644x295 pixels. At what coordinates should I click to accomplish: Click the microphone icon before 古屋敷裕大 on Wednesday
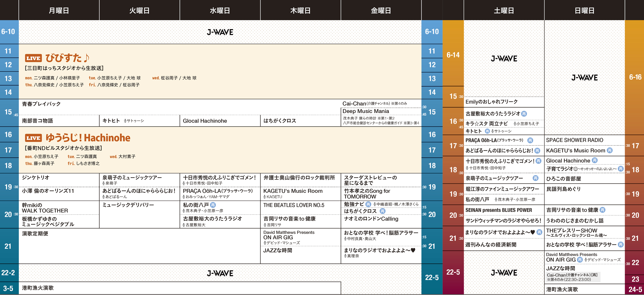(184, 225)
